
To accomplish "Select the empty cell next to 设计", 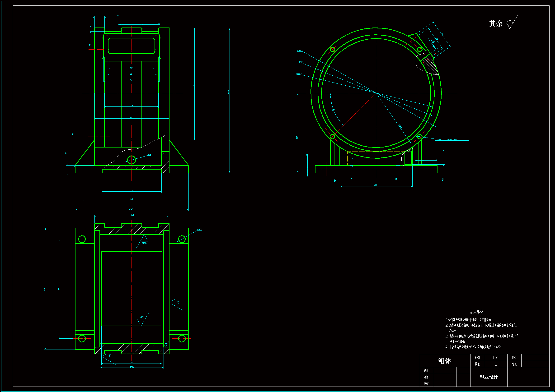I will [x=445, y=370].
